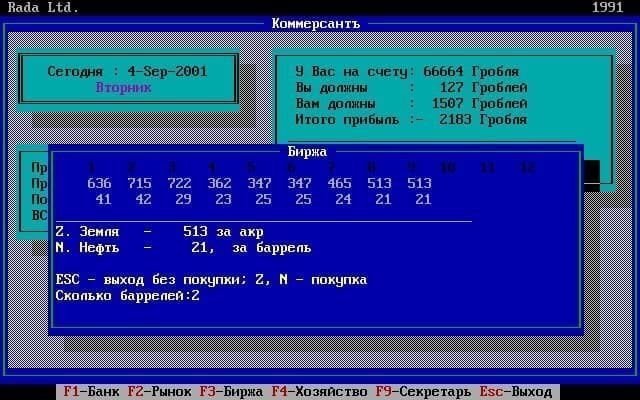The width and height of the screenshot is (640, 400).
Task: Click the Биржа window title
Action: coord(307,151)
